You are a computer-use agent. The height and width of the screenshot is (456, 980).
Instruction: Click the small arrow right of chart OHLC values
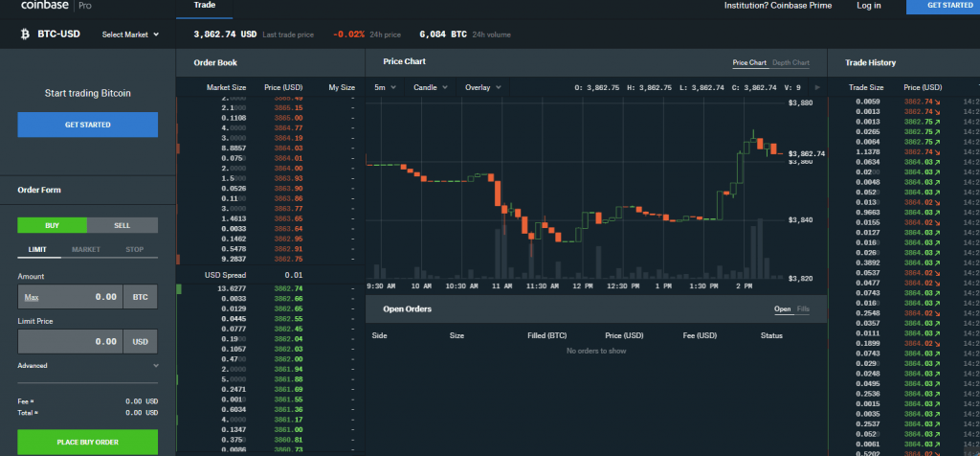tap(817, 87)
